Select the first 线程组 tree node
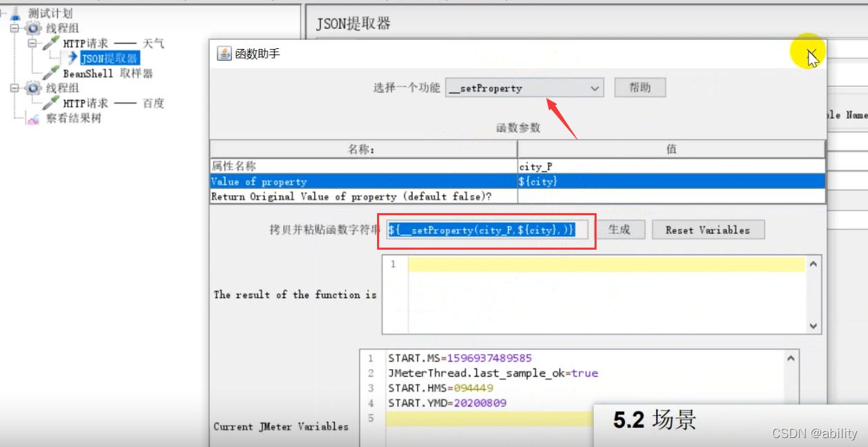 click(x=62, y=28)
